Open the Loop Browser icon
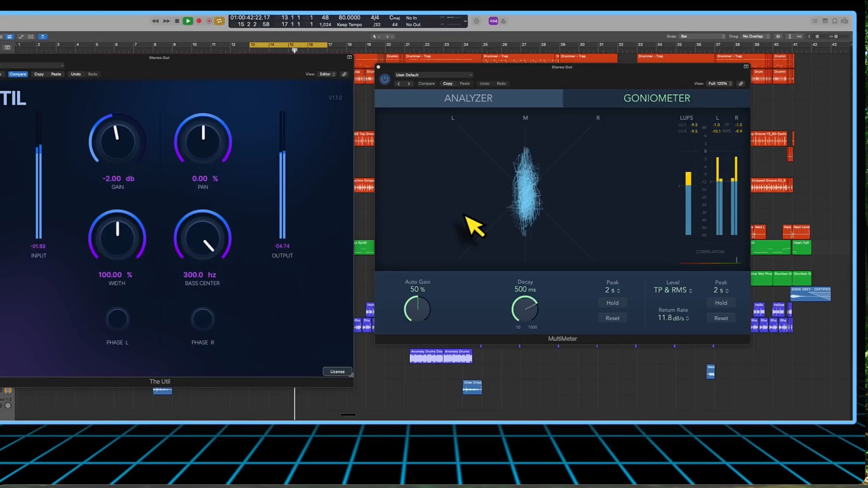868x488 pixels. pyautogui.click(x=835, y=21)
